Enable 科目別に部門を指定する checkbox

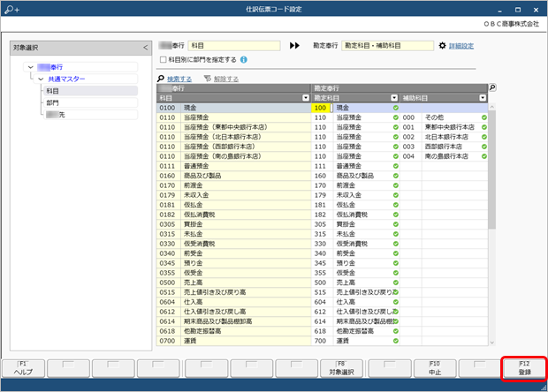coord(163,60)
